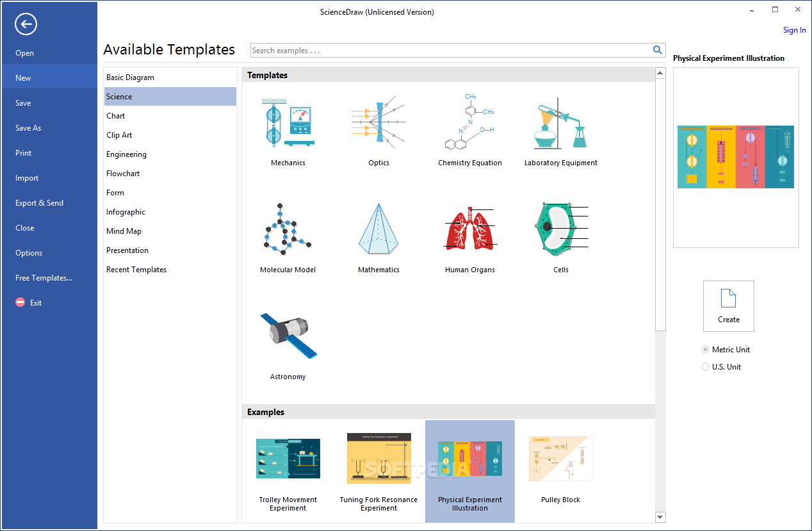This screenshot has height=531, width=812.
Task: Click the Examples section header
Action: click(x=448, y=412)
